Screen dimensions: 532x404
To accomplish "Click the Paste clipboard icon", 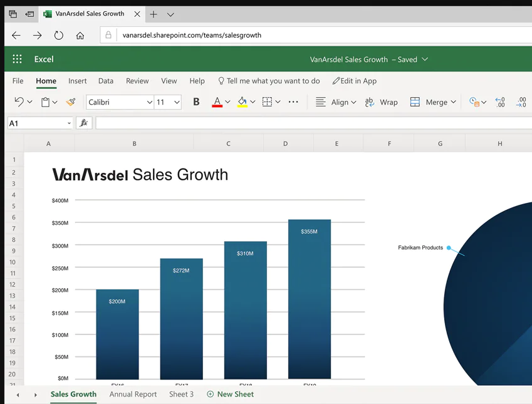I will pyautogui.click(x=45, y=102).
